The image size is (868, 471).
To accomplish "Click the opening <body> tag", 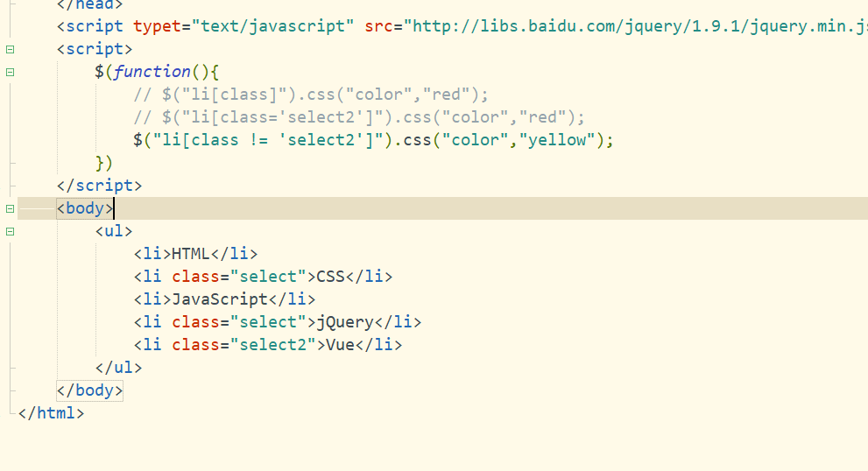I will click(x=85, y=208).
